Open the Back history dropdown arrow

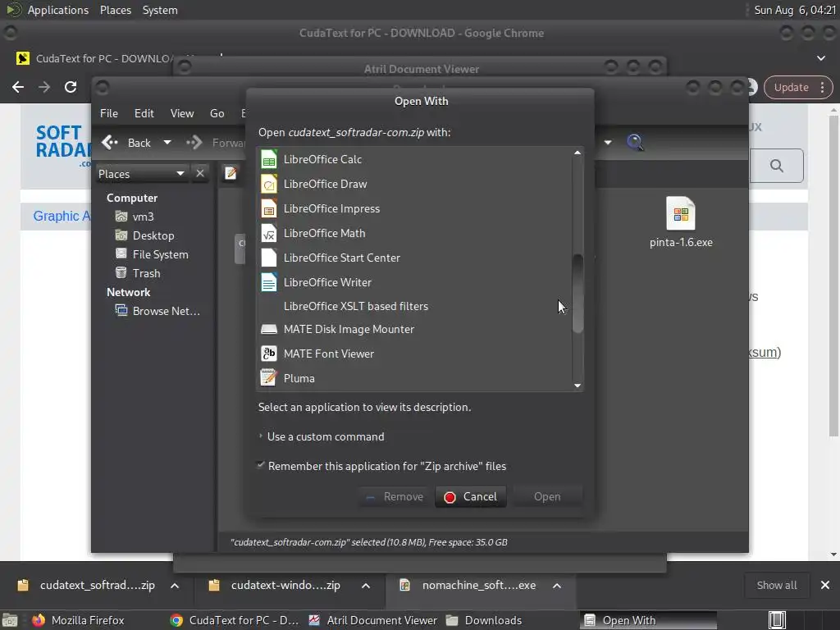click(167, 143)
